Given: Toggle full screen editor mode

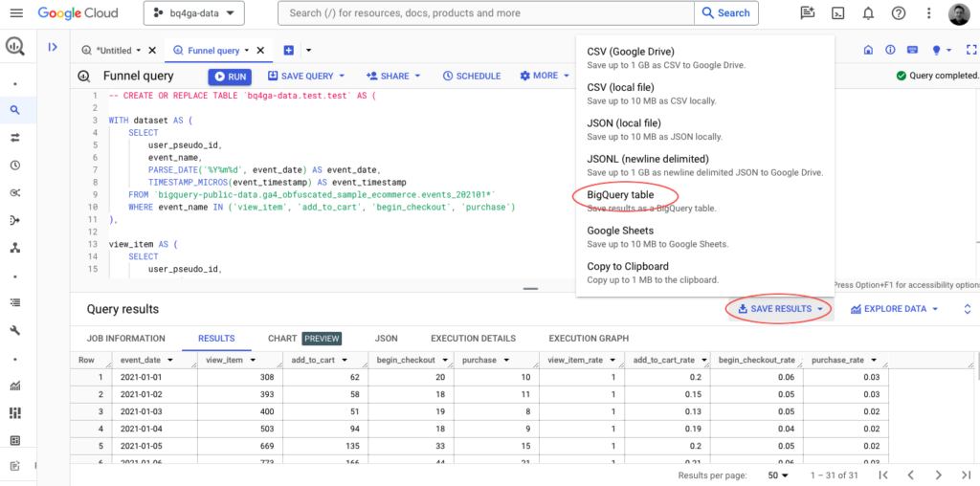Looking at the screenshot, I should [970, 50].
